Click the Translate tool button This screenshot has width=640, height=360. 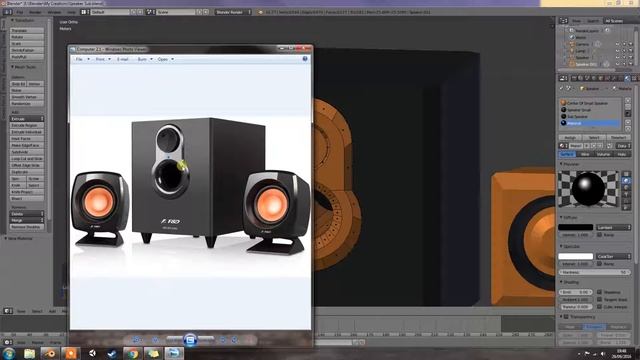(x=27, y=30)
